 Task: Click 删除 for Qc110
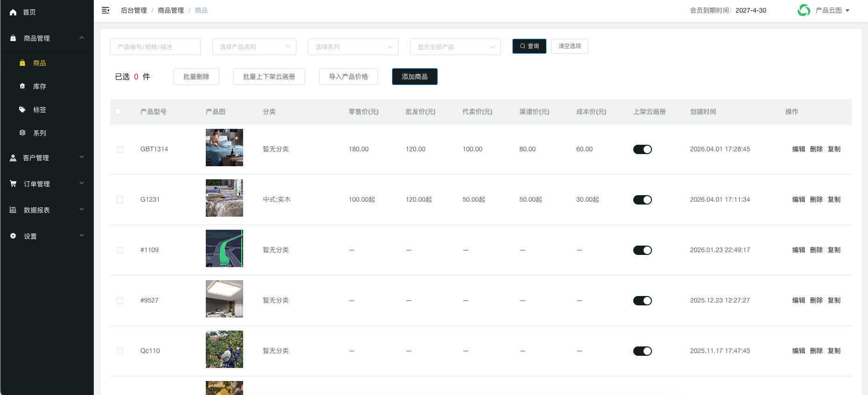coord(816,351)
